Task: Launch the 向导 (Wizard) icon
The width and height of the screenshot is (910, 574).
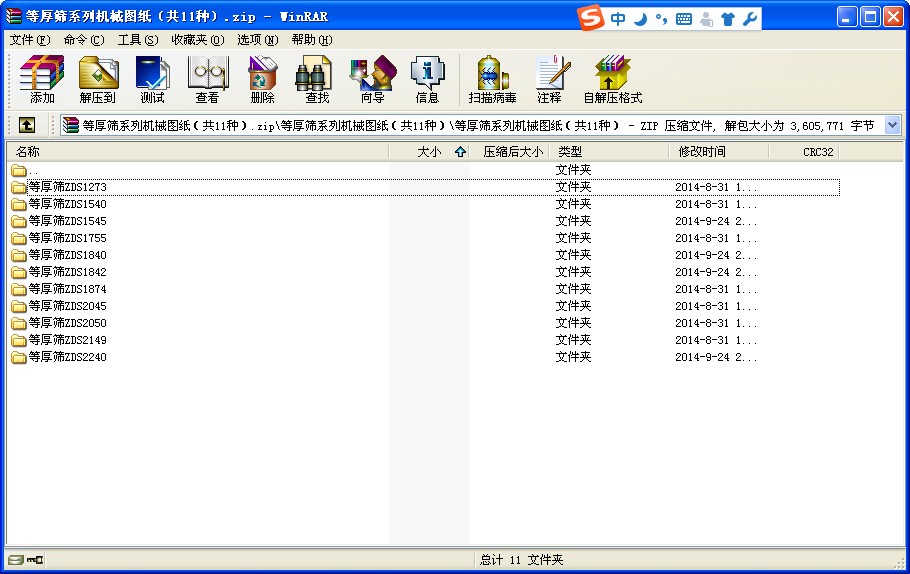Action: click(x=372, y=80)
